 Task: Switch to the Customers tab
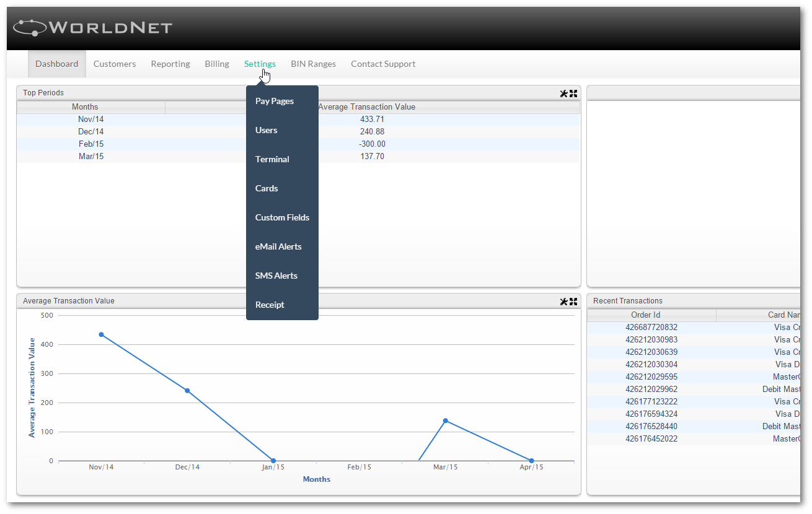point(115,64)
